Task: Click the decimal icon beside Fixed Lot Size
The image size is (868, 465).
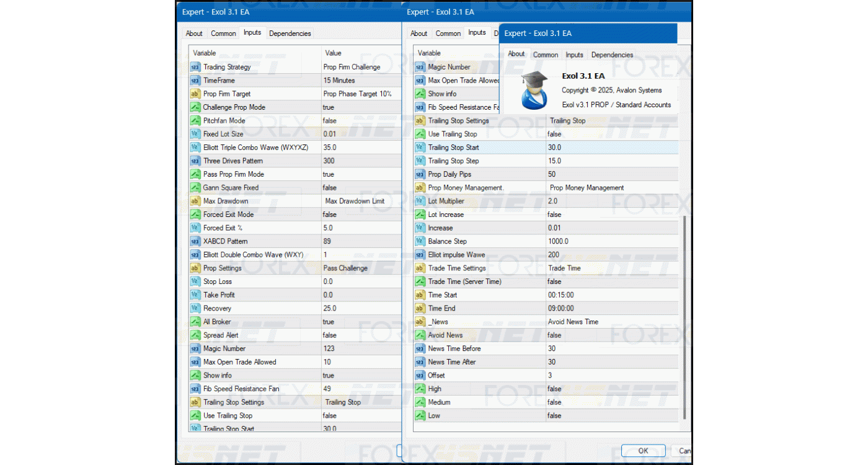Action: tap(195, 134)
